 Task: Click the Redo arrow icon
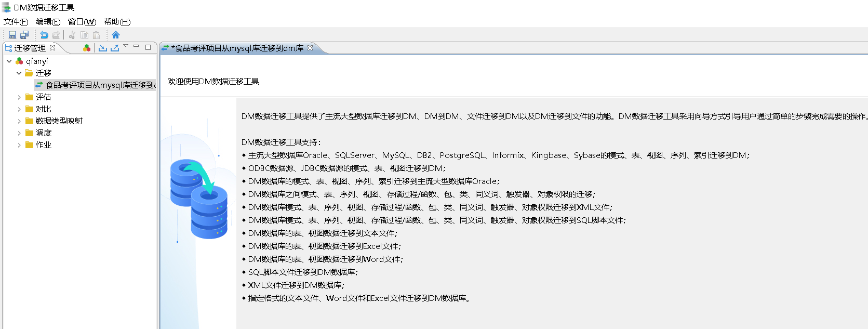pyautogui.click(x=56, y=35)
